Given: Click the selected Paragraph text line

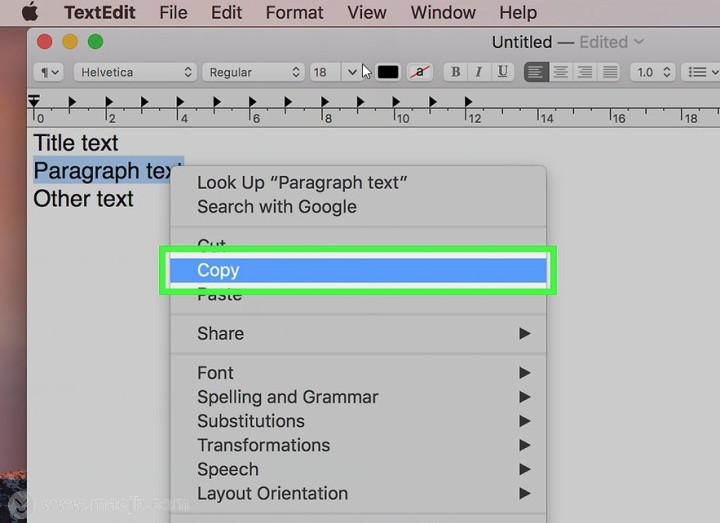Looking at the screenshot, I should tap(108, 170).
